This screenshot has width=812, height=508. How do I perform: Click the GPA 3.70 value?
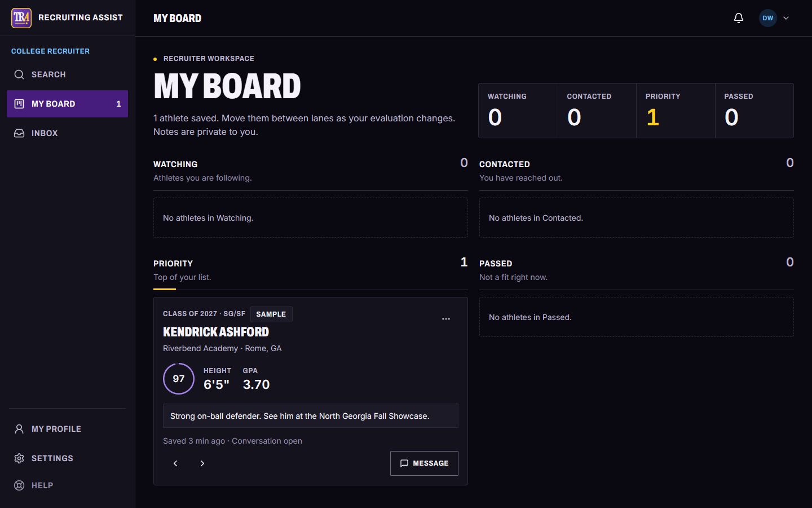tap(256, 384)
